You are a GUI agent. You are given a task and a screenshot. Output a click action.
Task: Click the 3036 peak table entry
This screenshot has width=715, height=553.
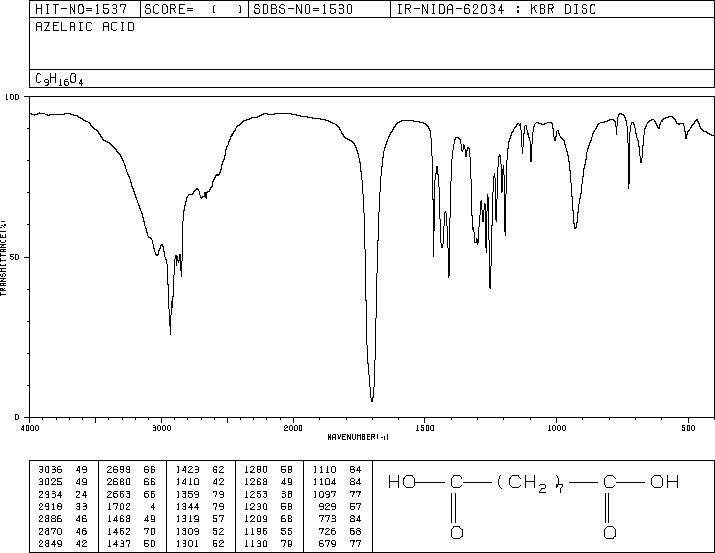pos(63,470)
